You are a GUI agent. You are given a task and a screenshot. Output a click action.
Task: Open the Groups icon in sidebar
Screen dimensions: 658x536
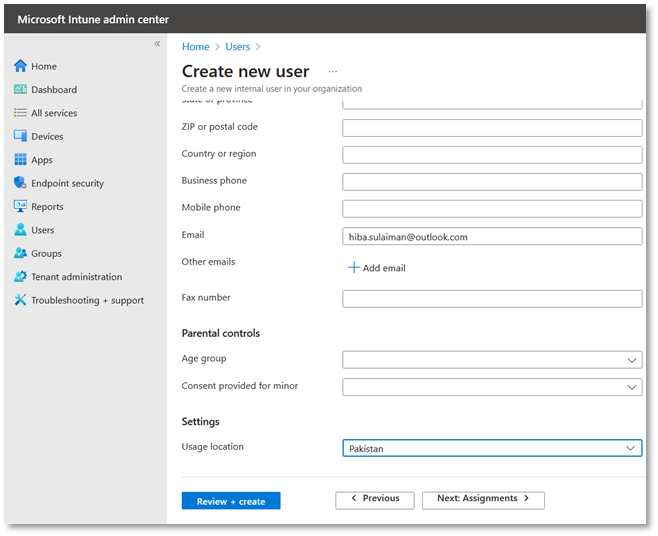coord(20,253)
